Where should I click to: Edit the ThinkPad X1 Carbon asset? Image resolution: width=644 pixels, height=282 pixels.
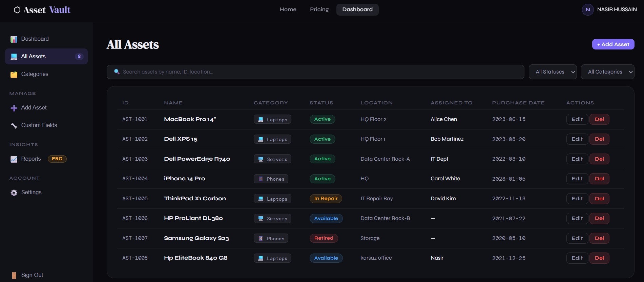point(577,199)
